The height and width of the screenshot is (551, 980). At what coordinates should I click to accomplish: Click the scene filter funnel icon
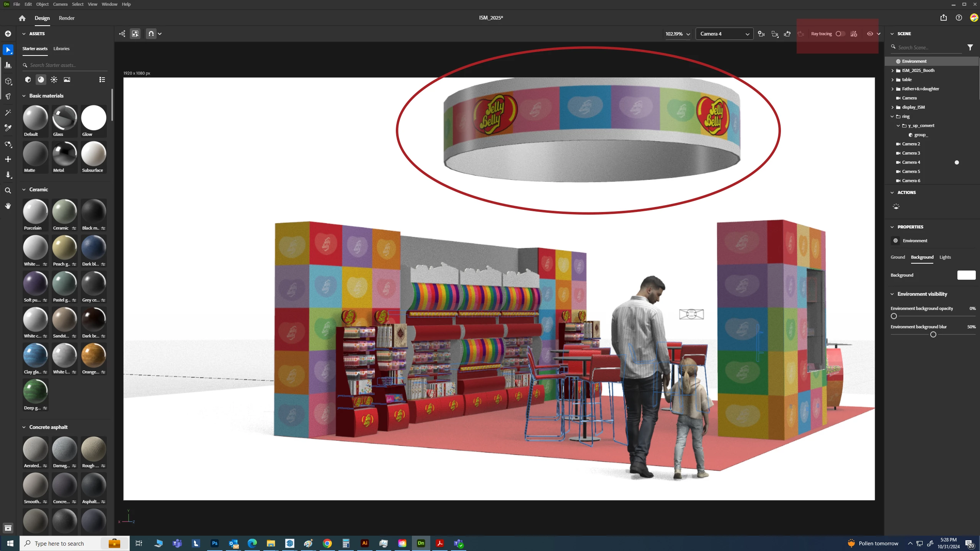coord(970,47)
